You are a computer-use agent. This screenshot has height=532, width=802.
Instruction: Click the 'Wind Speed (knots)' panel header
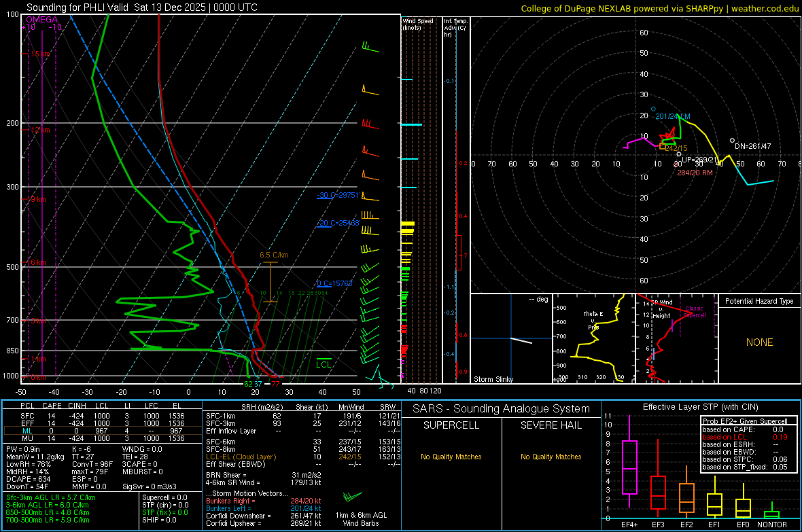tap(417, 24)
